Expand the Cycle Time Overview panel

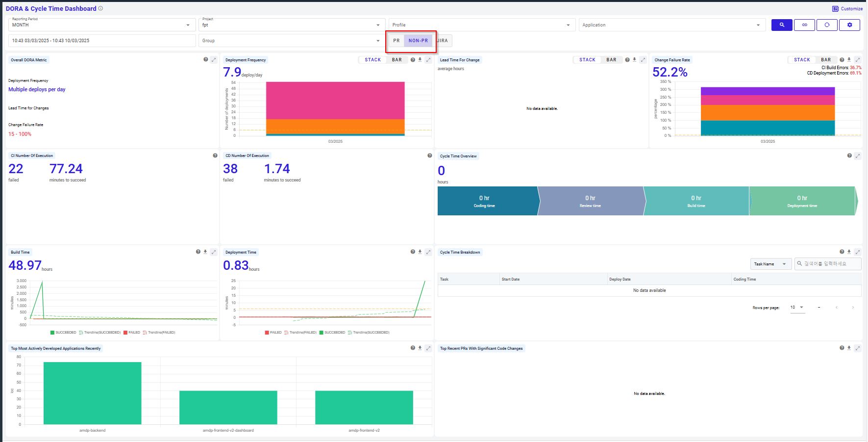(858, 156)
